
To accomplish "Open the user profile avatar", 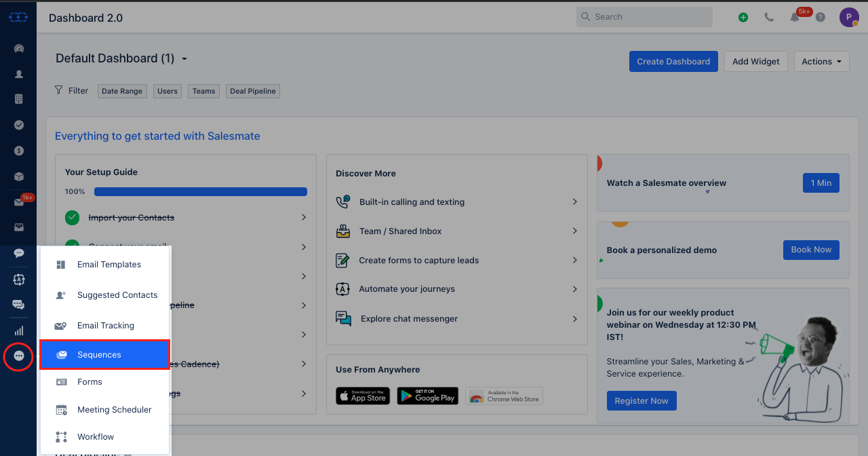I will point(849,17).
